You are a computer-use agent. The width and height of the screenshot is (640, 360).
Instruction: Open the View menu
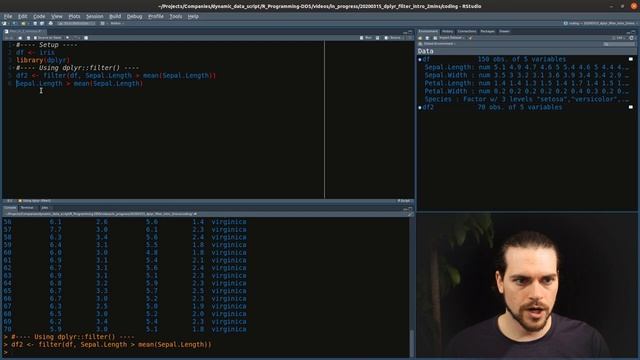57,16
